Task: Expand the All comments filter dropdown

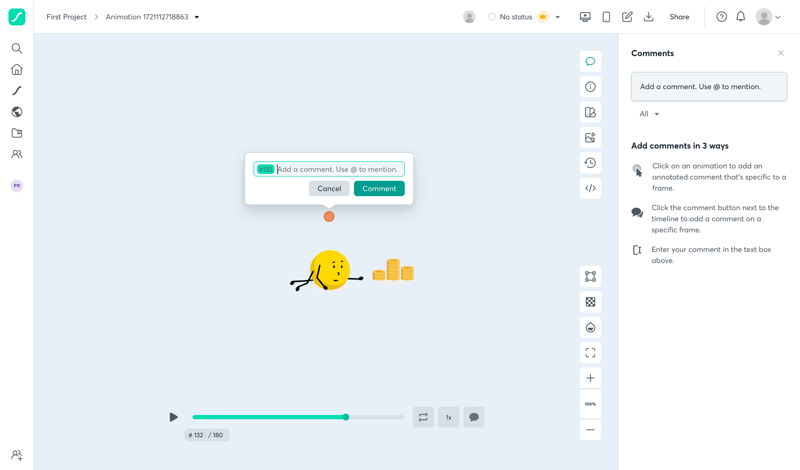Action: point(649,114)
